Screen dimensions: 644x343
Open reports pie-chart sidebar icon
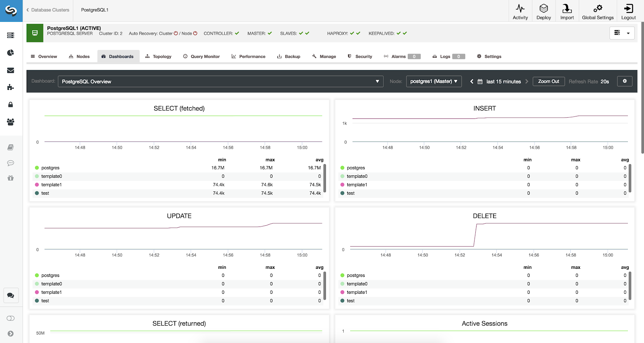tap(11, 53)
